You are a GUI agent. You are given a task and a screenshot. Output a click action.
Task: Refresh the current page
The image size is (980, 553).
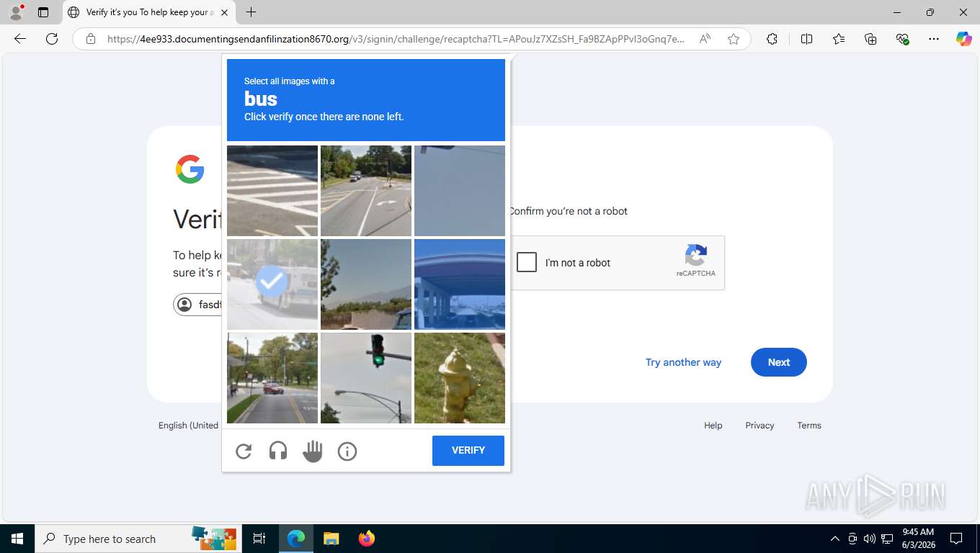tap(52, 39)
